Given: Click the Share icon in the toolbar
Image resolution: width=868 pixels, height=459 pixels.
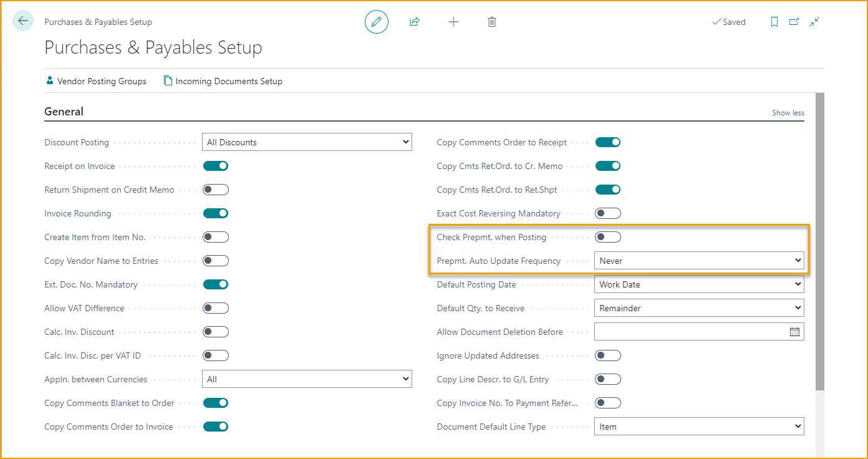Looking at the screenshot, I should click(x=414, y=21).
